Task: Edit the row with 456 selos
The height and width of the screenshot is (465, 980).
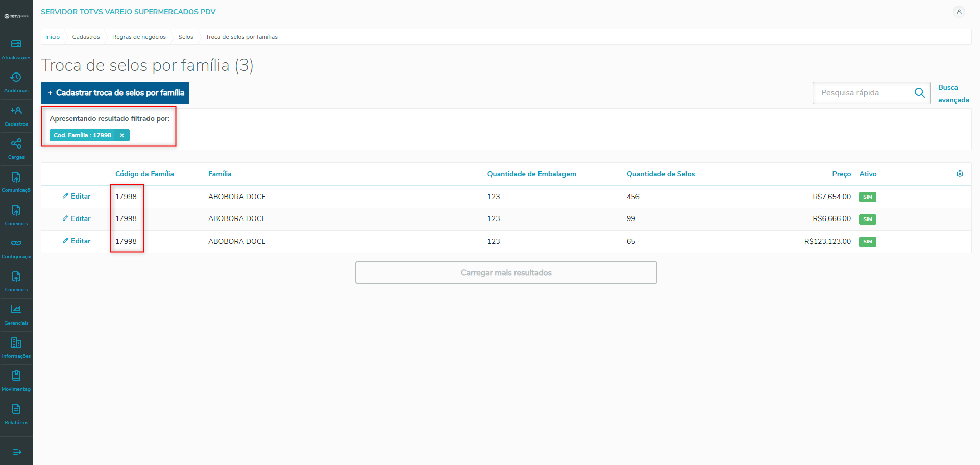Action: pos(77,197)
